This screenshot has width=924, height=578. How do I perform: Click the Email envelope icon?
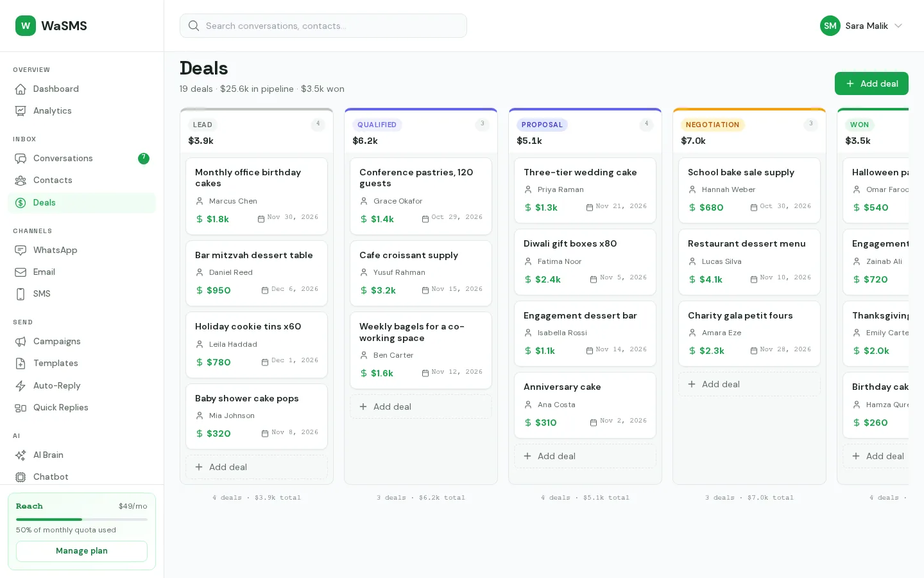click(x=21, y=272)
